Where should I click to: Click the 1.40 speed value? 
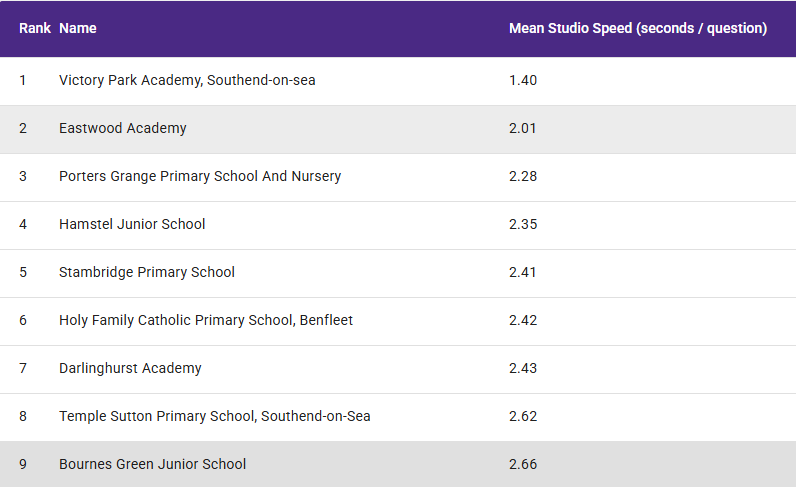click(x=523, y=80)
